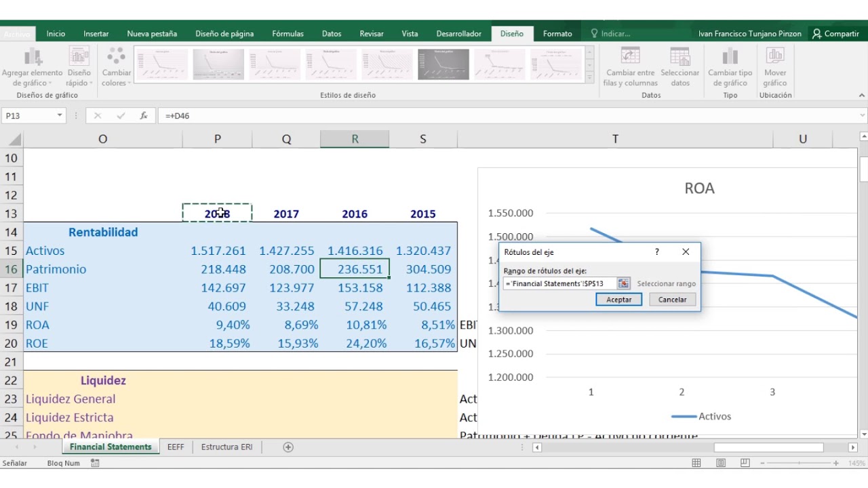Viewport: 868px width, 488px height.
Task: Switch to Page Layout view icon
Action: [x=721, y=463]
